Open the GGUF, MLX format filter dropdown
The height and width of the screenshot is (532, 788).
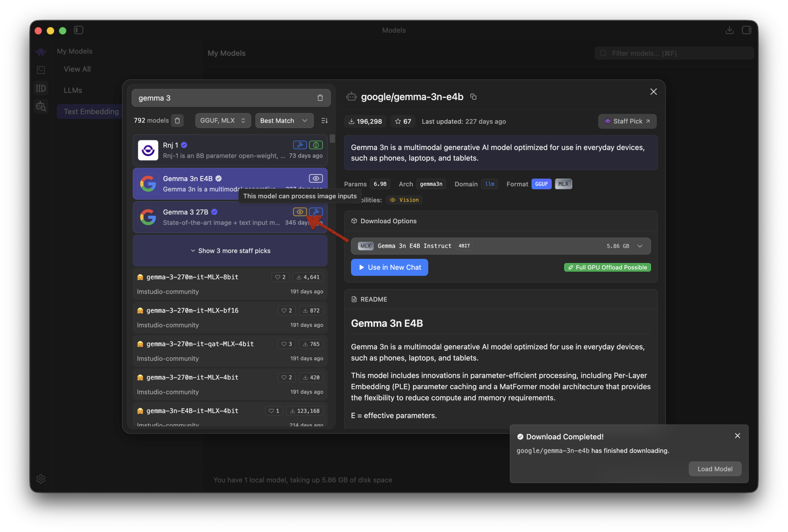(x=223, y=121)
